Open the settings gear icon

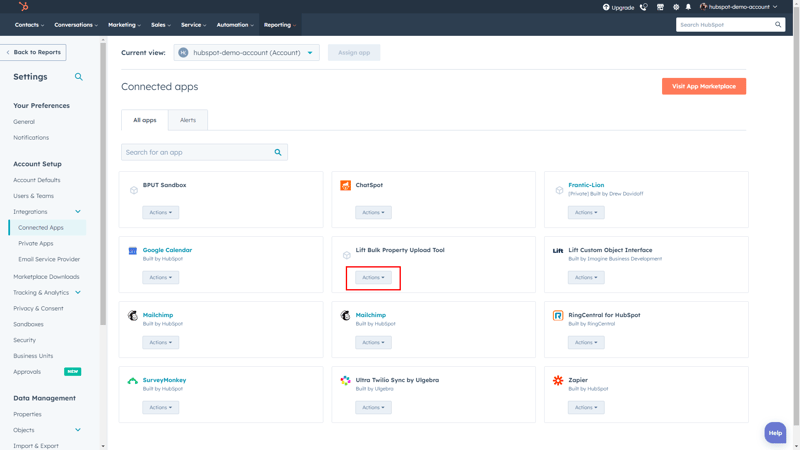[676, 7]
